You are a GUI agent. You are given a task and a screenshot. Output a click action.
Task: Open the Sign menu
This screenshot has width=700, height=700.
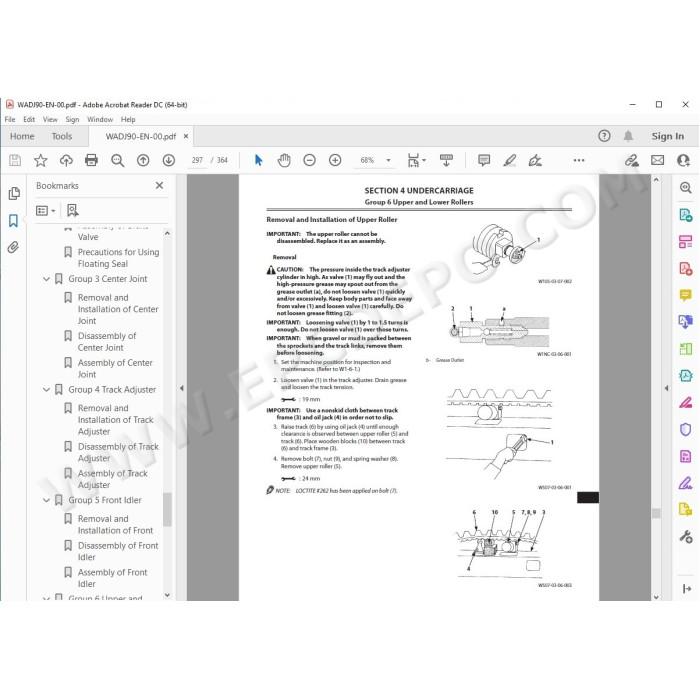(72, 119)
